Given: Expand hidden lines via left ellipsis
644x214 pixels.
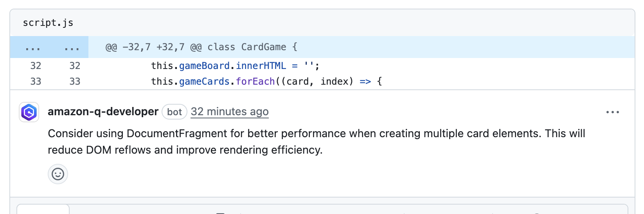Looking at the screenshot, I should [x=32, y=47].
